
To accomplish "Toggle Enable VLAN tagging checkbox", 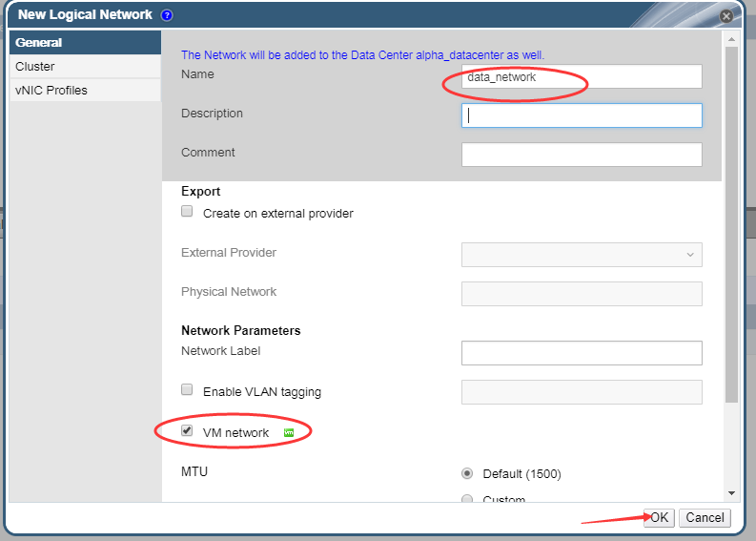I will tap(187, 389).
